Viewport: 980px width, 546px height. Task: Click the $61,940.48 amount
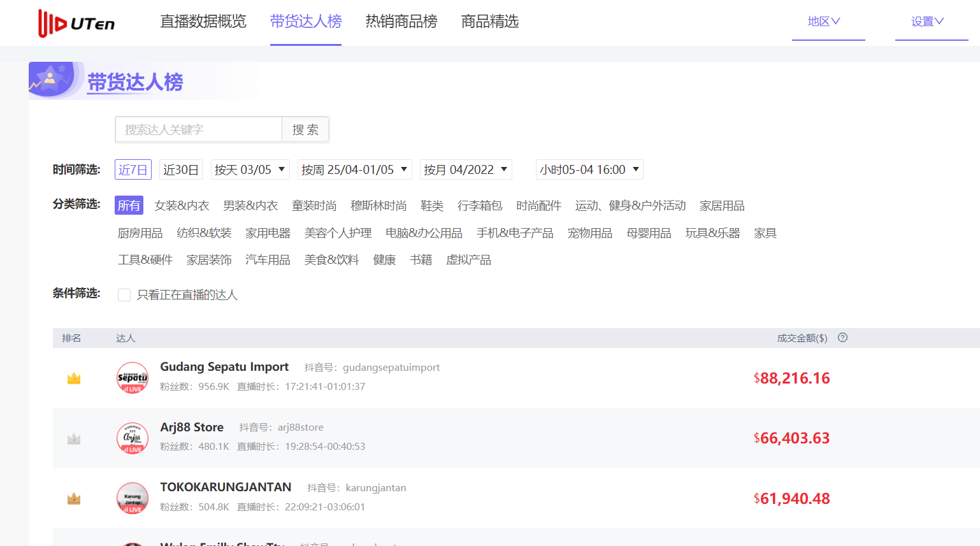point(792,499)
